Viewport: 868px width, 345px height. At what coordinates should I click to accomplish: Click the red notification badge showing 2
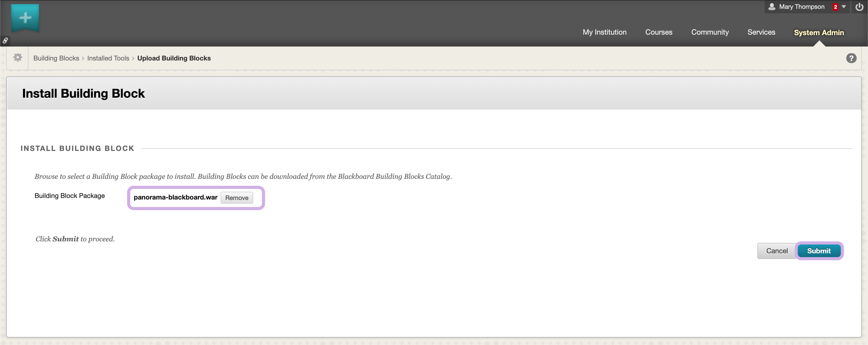click(x=835, y=7)
